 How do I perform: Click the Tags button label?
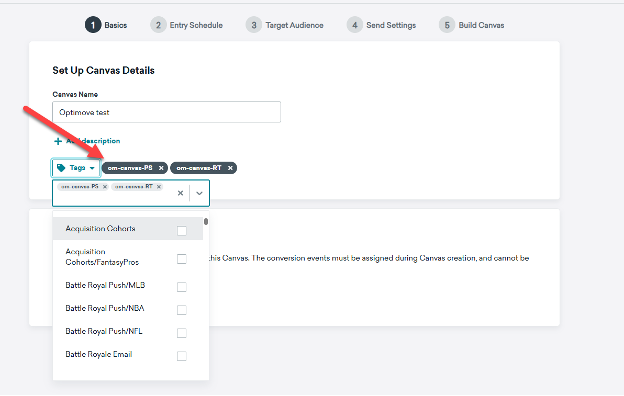[x=78, y=168]
